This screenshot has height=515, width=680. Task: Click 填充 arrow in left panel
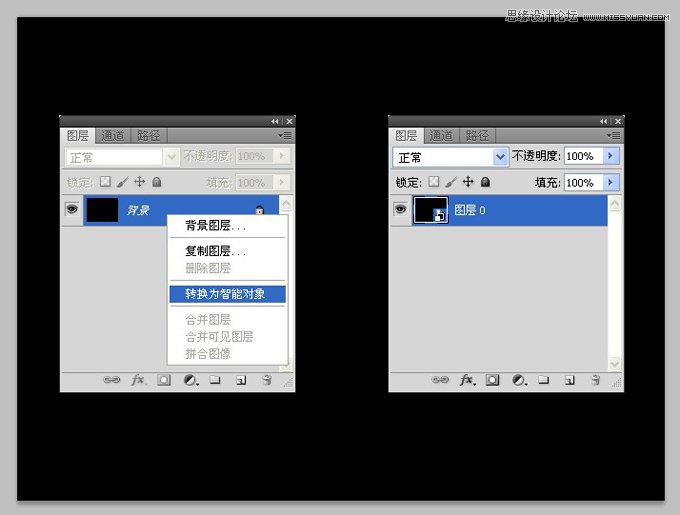coord(282,182)
